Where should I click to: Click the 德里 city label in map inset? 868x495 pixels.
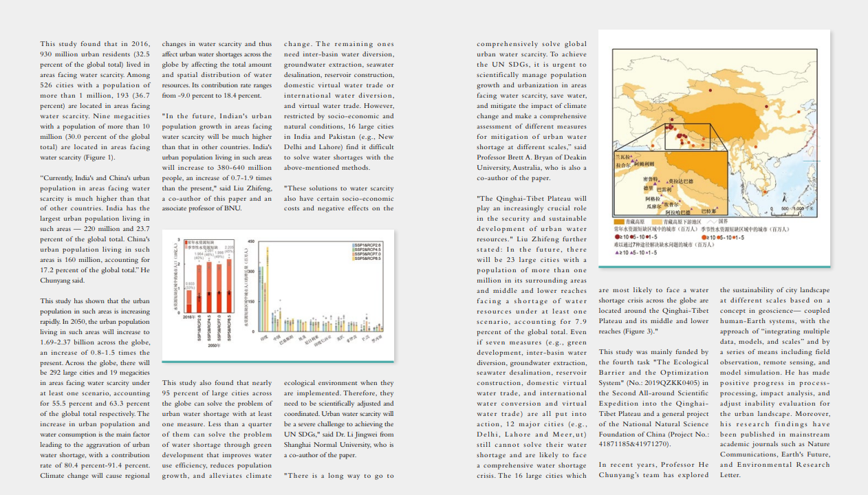[x=648, y=188]
